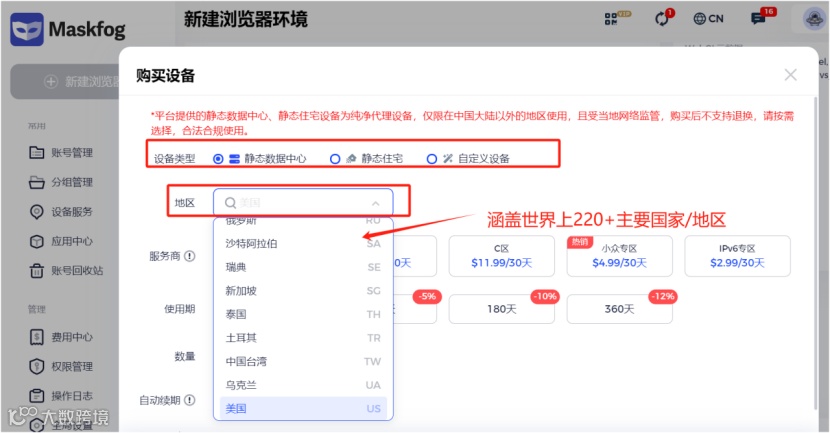Screen dimensions: 830x433
Task: Click info icon beside 服务商
Action: point(190,256)
